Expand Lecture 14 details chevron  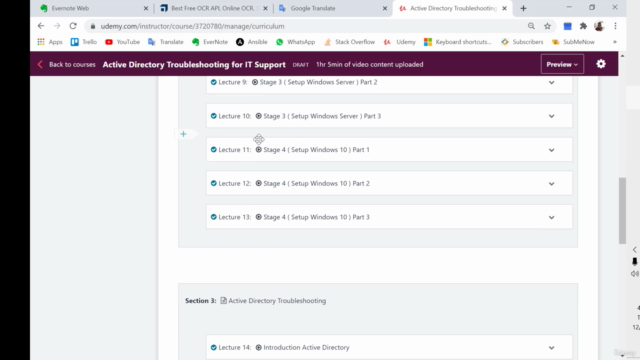551,348
